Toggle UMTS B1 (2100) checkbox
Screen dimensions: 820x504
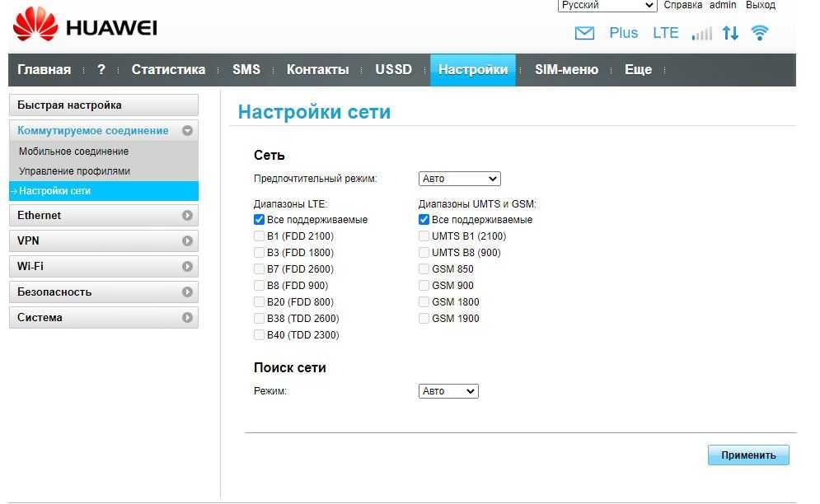[x=424, y=236]
